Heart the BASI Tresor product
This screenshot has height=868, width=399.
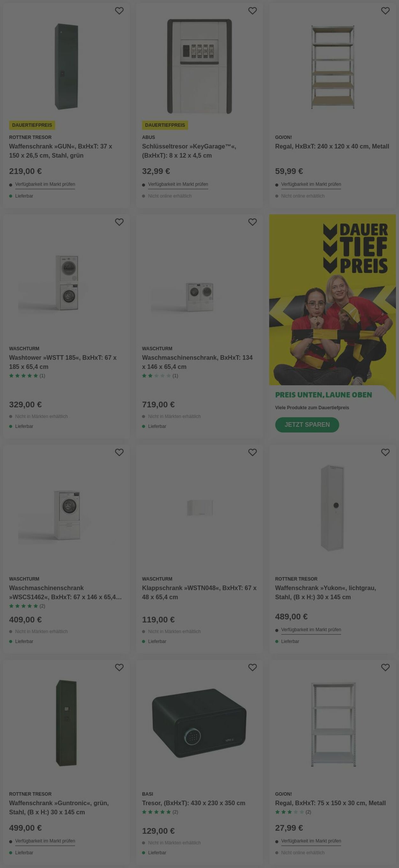pos(252,667)
